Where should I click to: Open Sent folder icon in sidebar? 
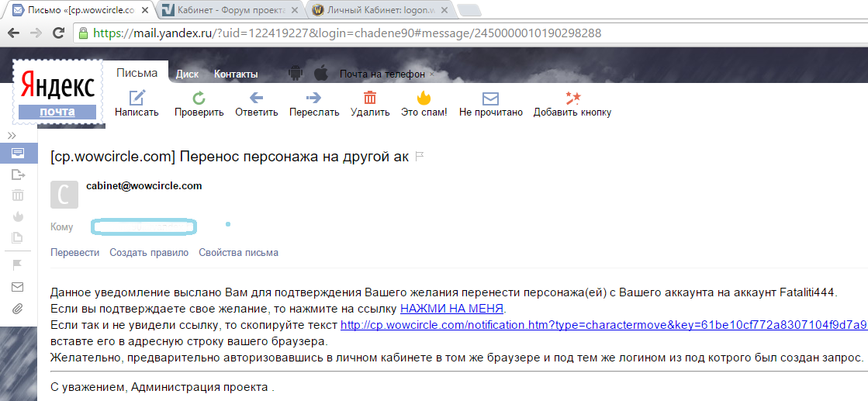19,175
